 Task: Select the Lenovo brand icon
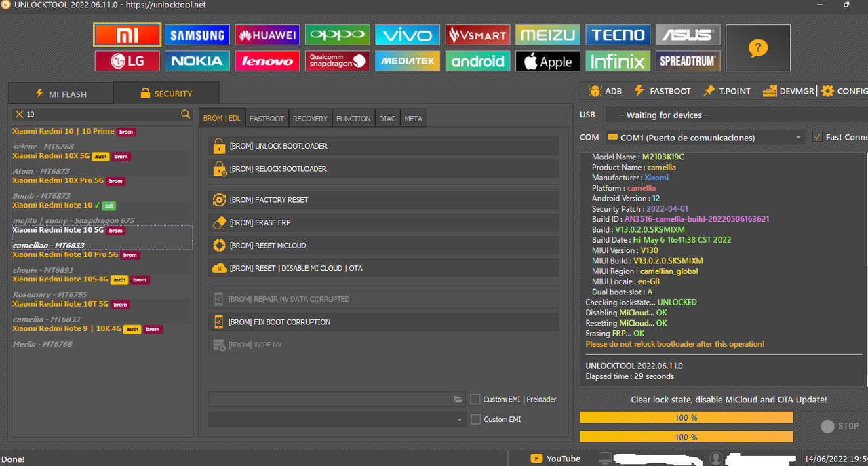[267, 61]
